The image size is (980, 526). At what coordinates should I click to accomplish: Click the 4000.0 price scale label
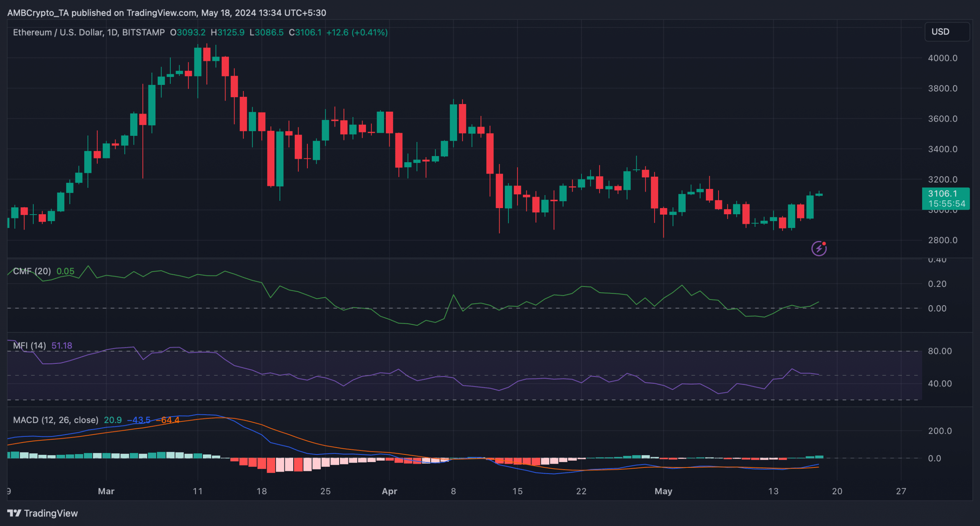point(942,58)
